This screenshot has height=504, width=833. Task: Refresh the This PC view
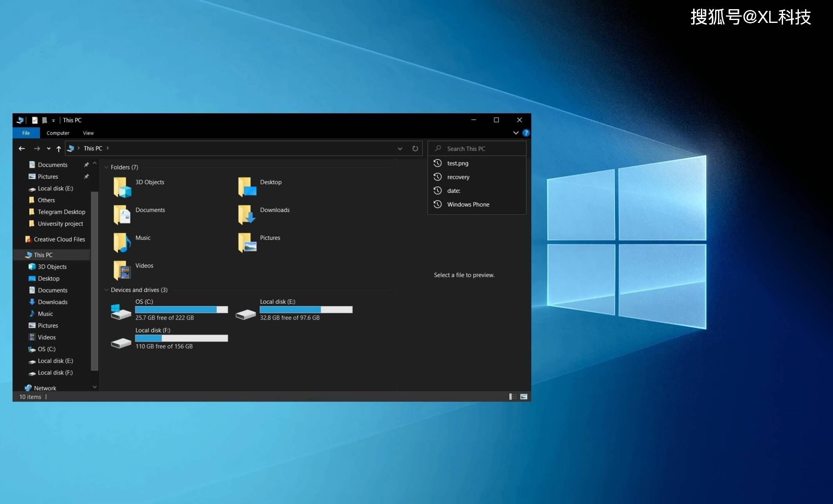point(415,148)
